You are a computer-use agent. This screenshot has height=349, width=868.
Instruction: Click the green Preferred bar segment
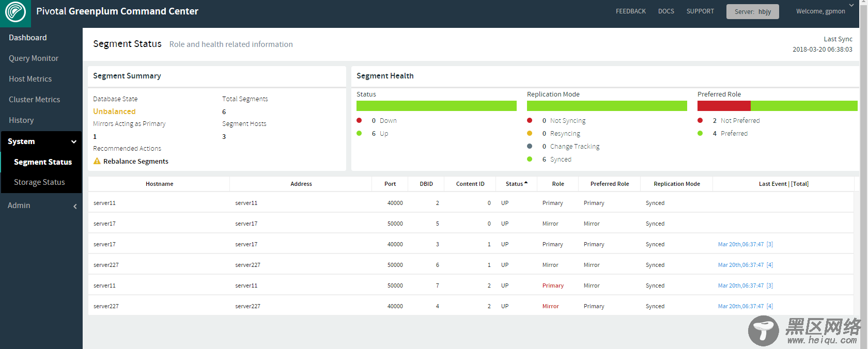pos(804,106)
